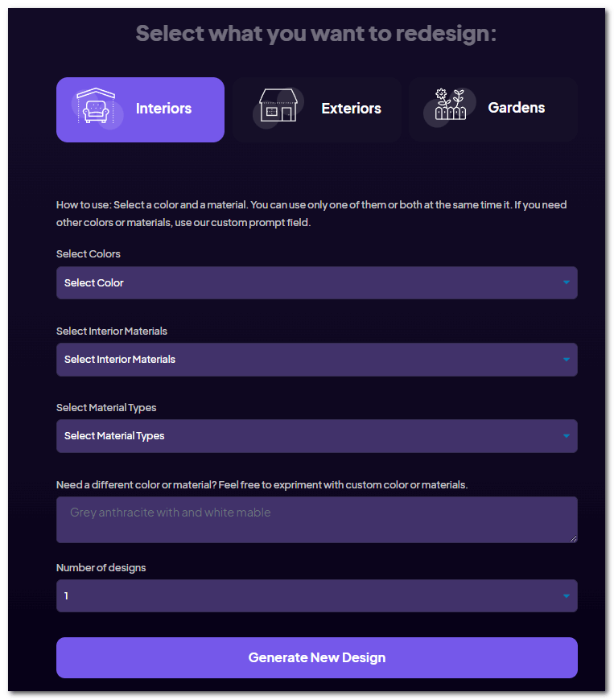Open the Select Color dropdown
Viewport: 614px width, 700px height.
tap(316, 282)
